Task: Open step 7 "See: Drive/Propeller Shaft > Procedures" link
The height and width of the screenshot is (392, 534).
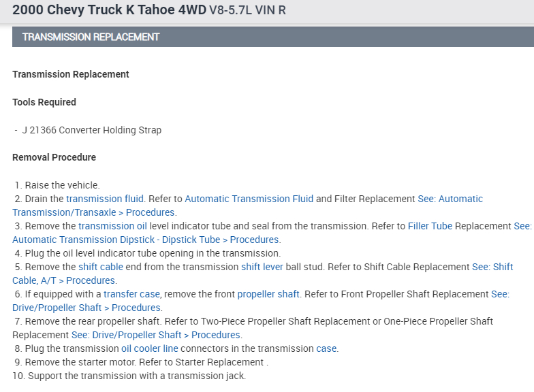Action: click(x=157, y=335)
